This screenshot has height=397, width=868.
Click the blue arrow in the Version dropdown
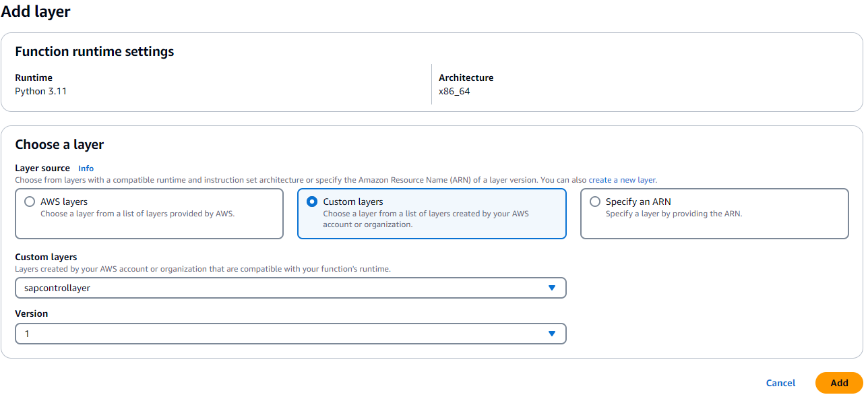[x=552, y=334]
